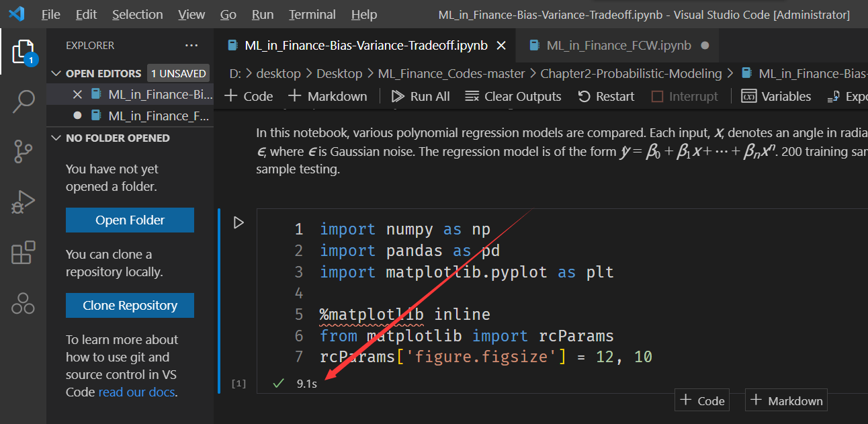Viewport: 868px width, 424px height.
Task: Run the first code cell
Action: pyautogui.click(x=238, y=222)
